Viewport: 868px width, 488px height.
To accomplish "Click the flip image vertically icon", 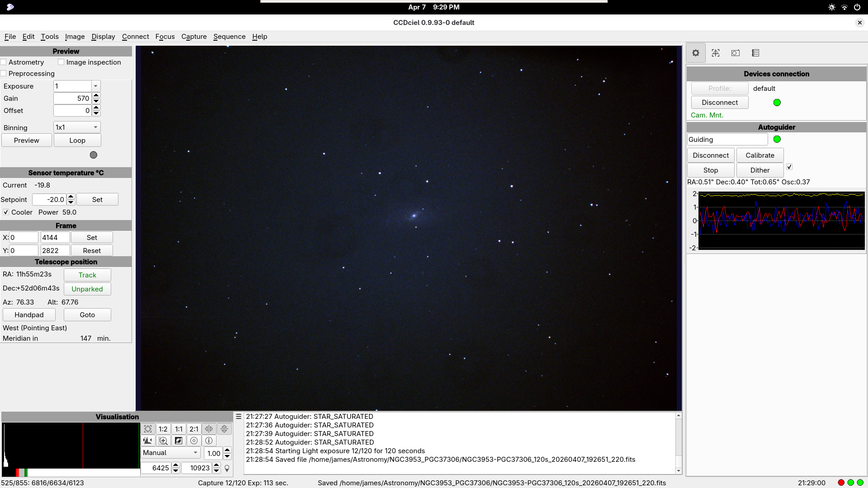I will click(x=224, y=429).
